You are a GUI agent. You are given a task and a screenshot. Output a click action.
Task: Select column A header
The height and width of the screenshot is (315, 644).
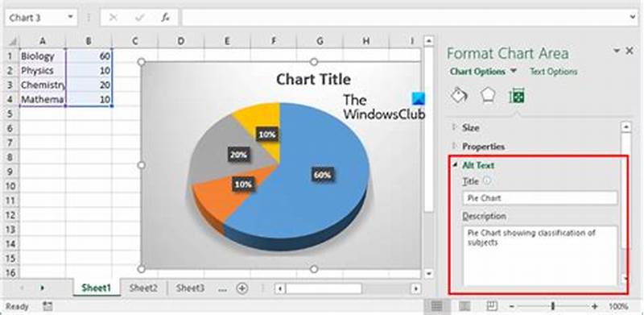point(43,41)
